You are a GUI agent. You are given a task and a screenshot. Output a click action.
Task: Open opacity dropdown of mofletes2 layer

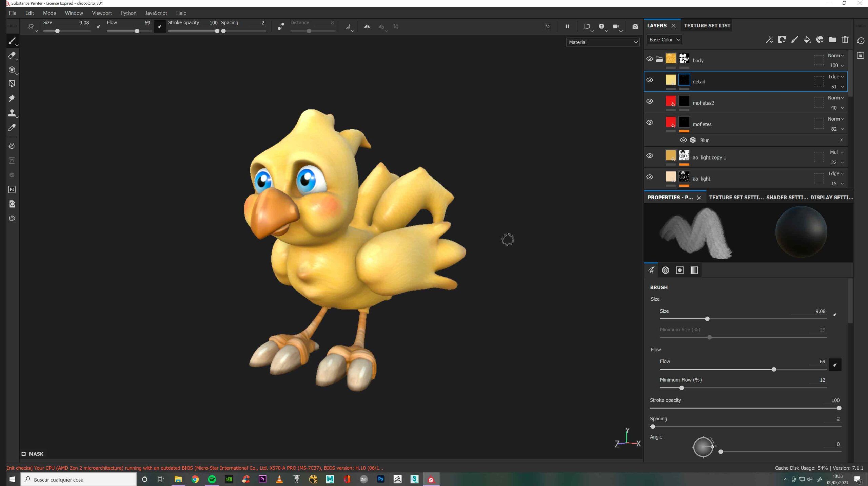coord(837,108)
